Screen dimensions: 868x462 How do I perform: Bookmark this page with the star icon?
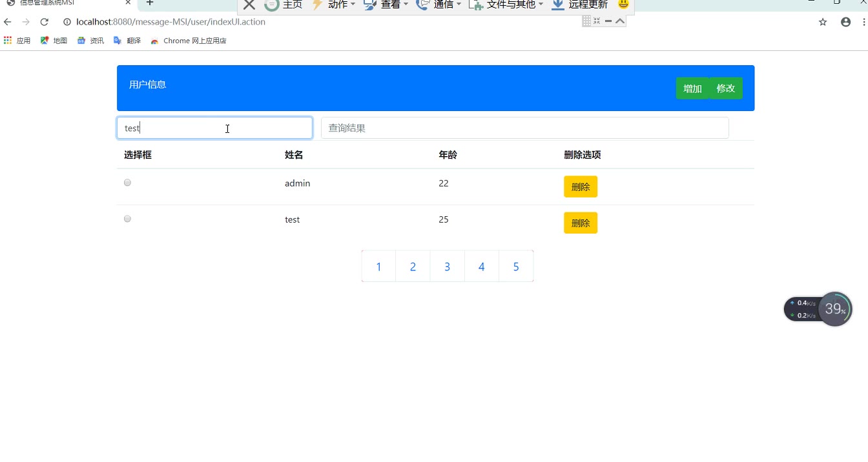pos(823,22)
